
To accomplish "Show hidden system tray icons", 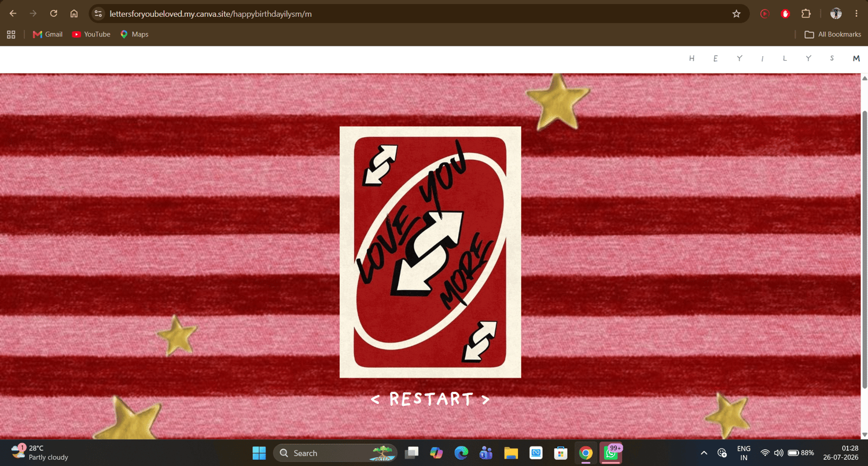I will (x=704, y=453).
